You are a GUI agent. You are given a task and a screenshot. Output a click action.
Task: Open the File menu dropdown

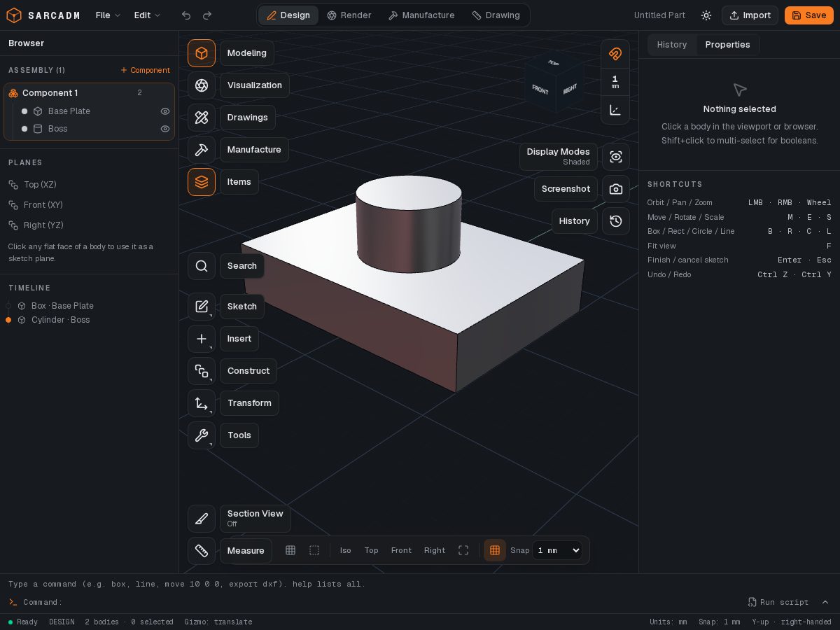pyautogui.click(x=108, y=15)
